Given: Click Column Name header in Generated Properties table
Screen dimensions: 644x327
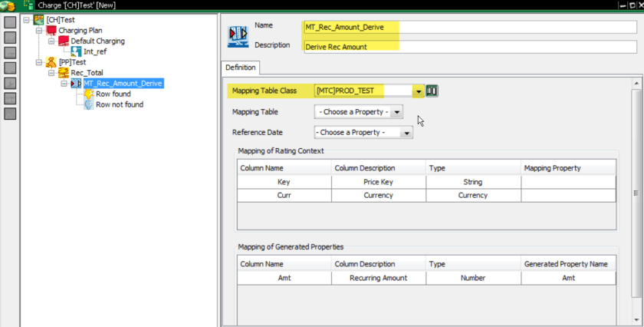Looking at the screenshot, I should coord(284,264).
